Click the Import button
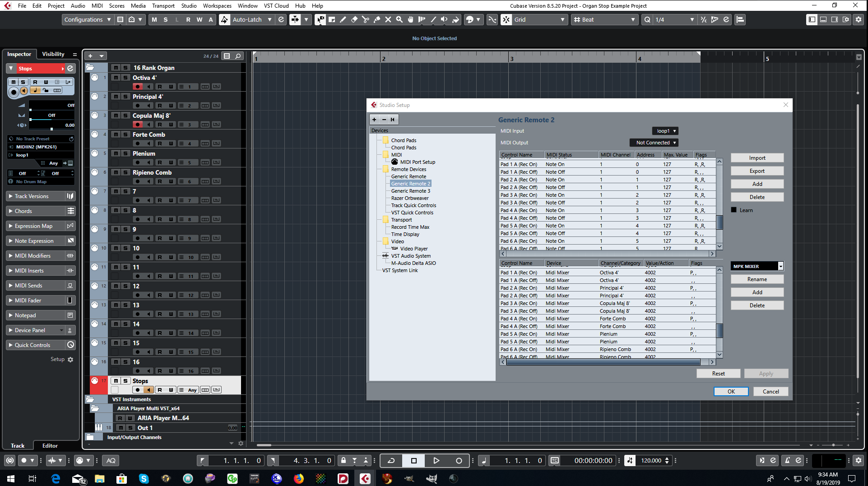This screenshot has height=486, width=868. [757, 158]
